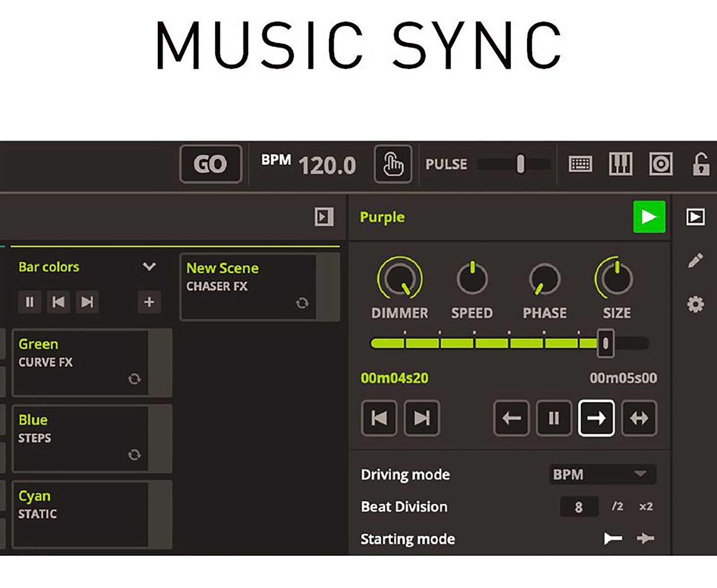Click the green play button for Purple
Viewport: 717px width, 588px height.
point(649,217)
